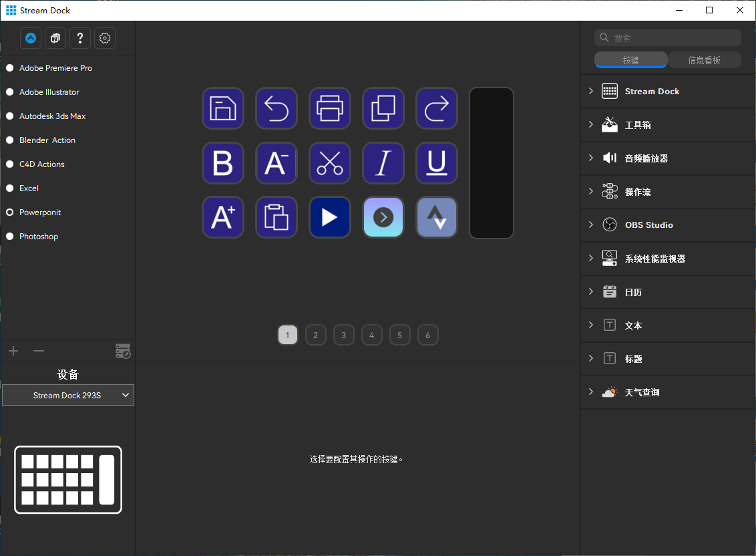The height and width of the screenshot is (556, 756).
Task: Click the Save key icon in the grid
Action: pos(223,108)
